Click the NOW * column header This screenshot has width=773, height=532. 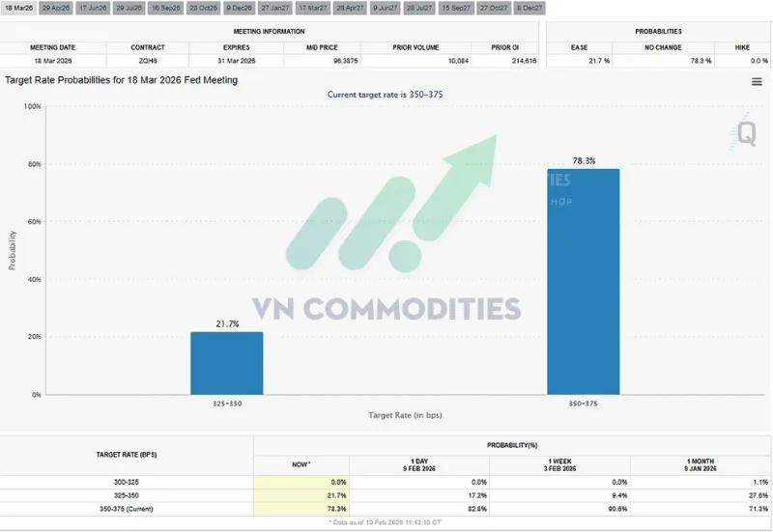coord(301,464)
